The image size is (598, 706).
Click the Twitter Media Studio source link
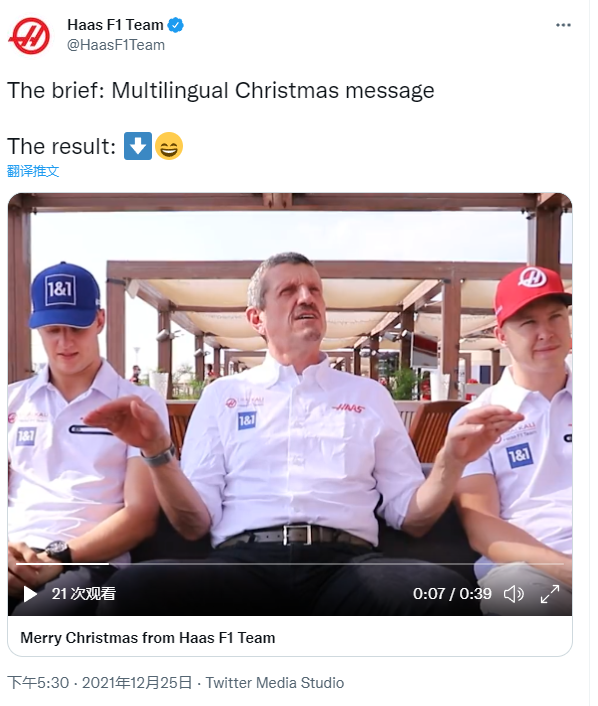pyautogui.click(x=275, y=683)
